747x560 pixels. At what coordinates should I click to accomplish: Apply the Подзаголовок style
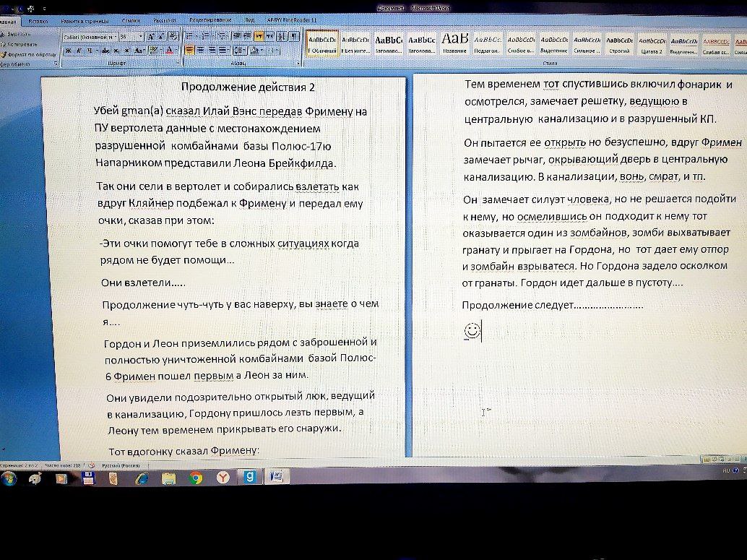tap(488, 44)
